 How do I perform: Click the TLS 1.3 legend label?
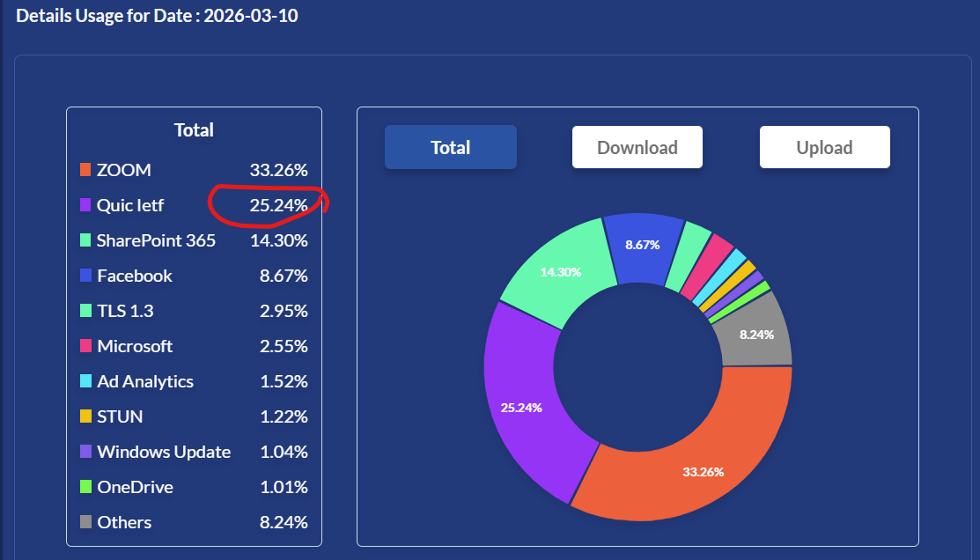pyautogui.click(x=125, y=311)
